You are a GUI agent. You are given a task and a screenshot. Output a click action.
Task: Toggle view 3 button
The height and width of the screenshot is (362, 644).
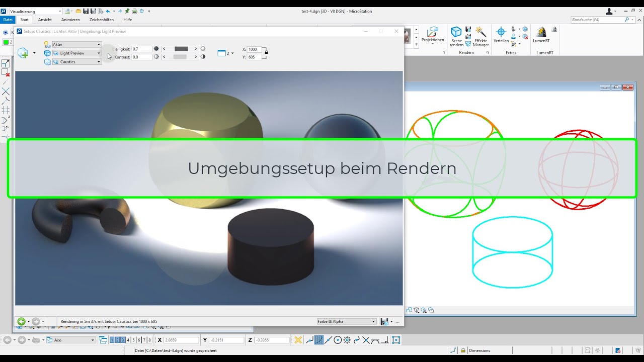pos(122,340)
